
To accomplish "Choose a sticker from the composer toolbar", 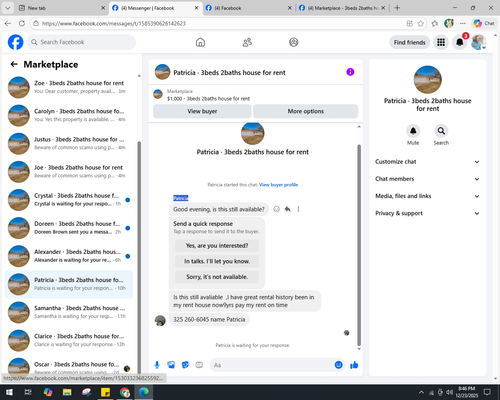I will coord(185,365).
